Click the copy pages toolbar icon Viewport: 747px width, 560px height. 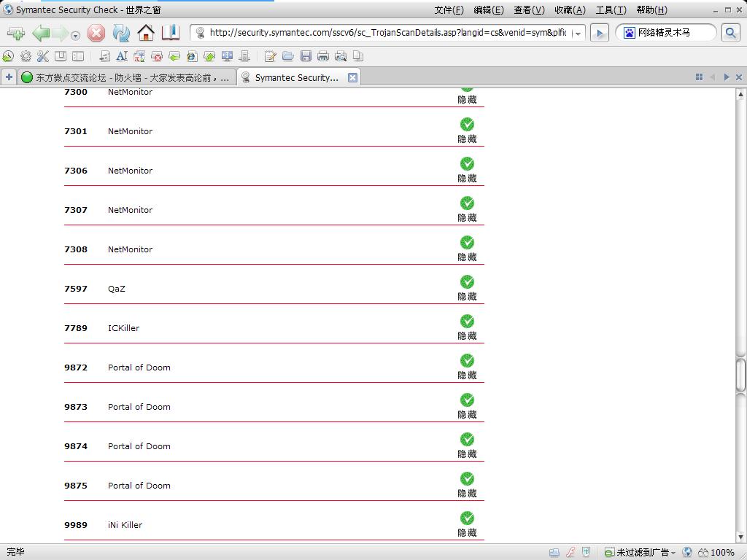pyautogui.click(x=358, y=56)
